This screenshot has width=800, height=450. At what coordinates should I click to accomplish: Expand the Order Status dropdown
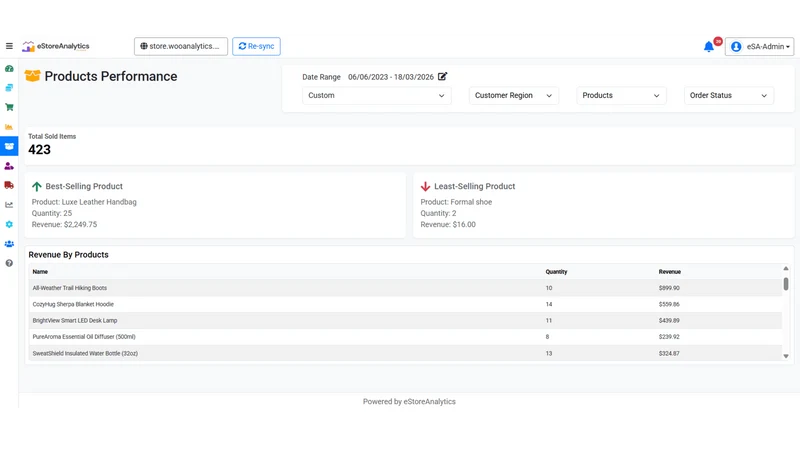[729, 95]
